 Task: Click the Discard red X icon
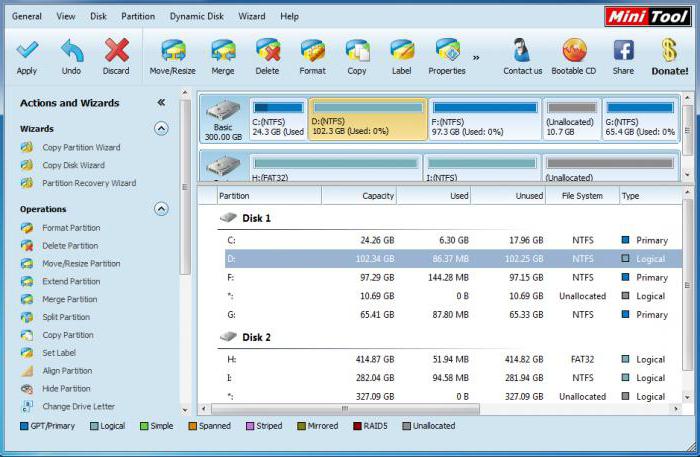(x=116, y=52)
